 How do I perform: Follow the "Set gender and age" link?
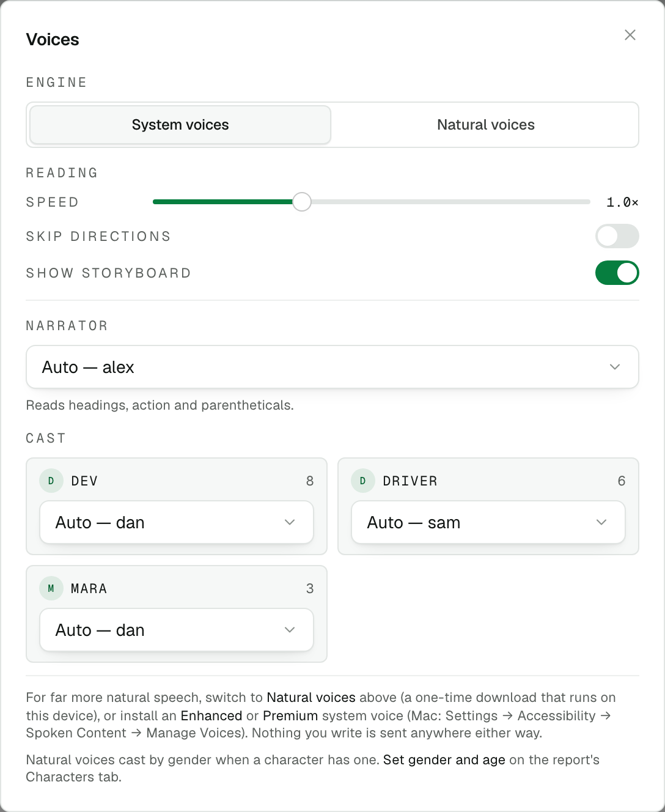(444, 760)
